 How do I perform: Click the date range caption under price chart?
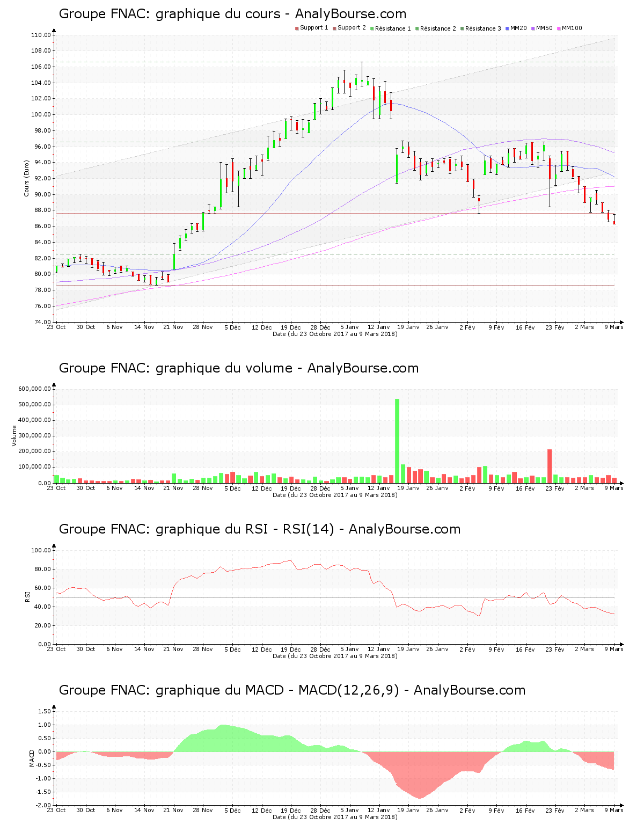pos(335,334)
